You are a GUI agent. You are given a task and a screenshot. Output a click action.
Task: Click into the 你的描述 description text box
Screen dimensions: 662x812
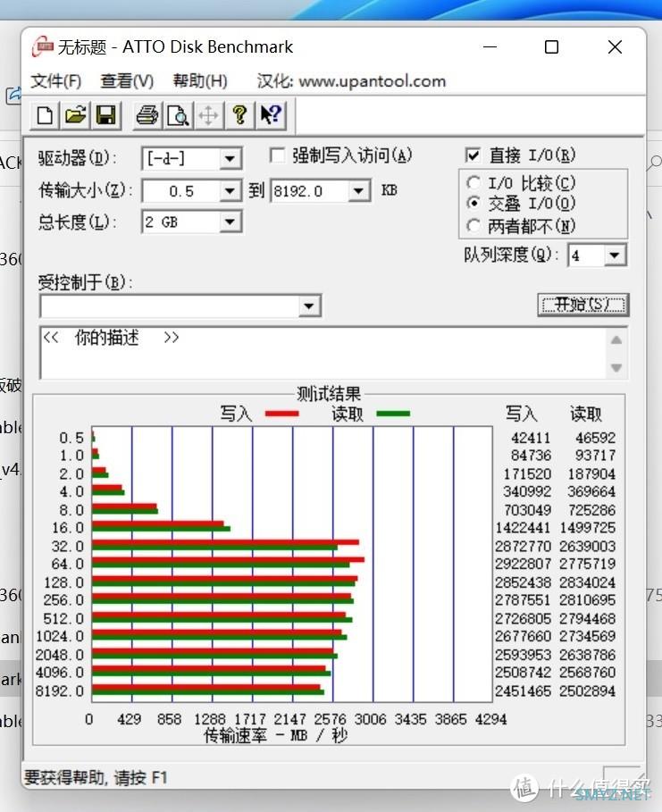click(323, 353)
